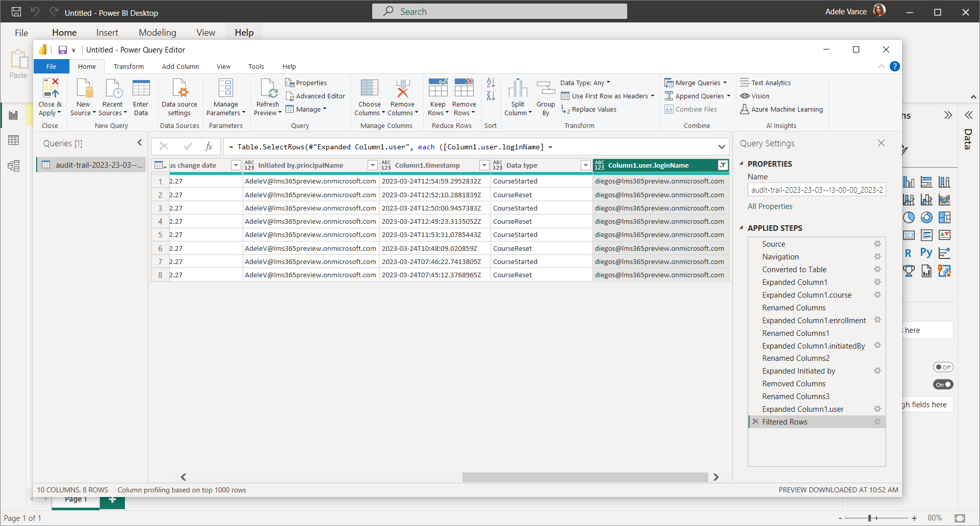Click the Group By icon
This screenshot has width=980, height=526.
[546, 88]
